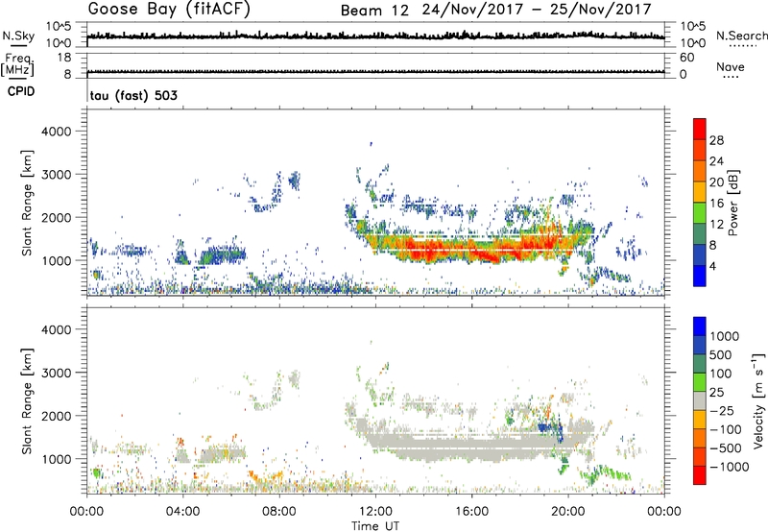
Task: Click the 'N.Sky' label
Action: tap(18, 36)
